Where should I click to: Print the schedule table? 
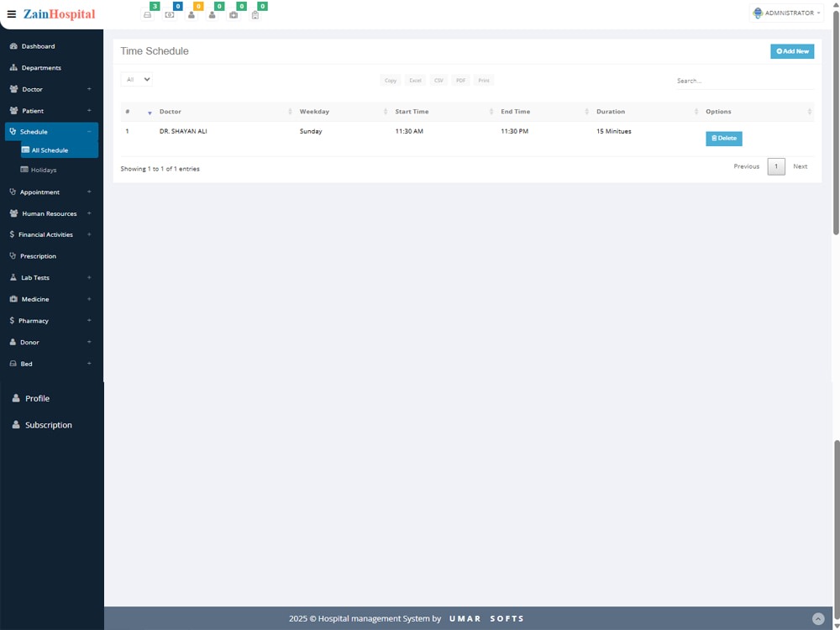pos(484,81)
